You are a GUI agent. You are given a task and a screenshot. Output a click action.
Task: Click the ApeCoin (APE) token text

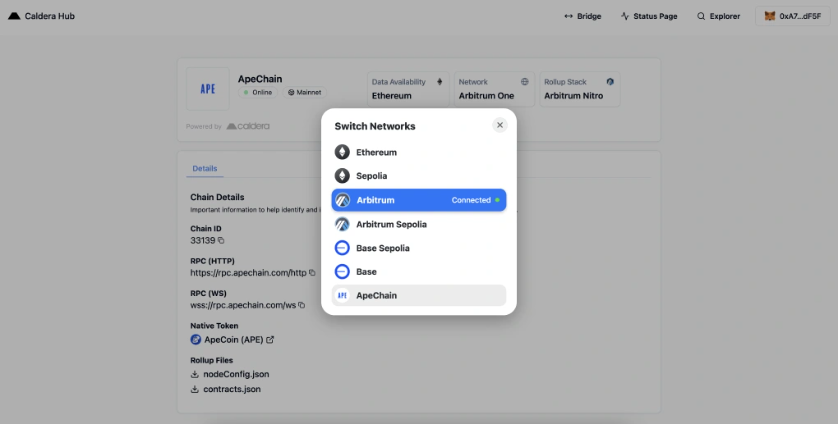[x=234, y=340]
